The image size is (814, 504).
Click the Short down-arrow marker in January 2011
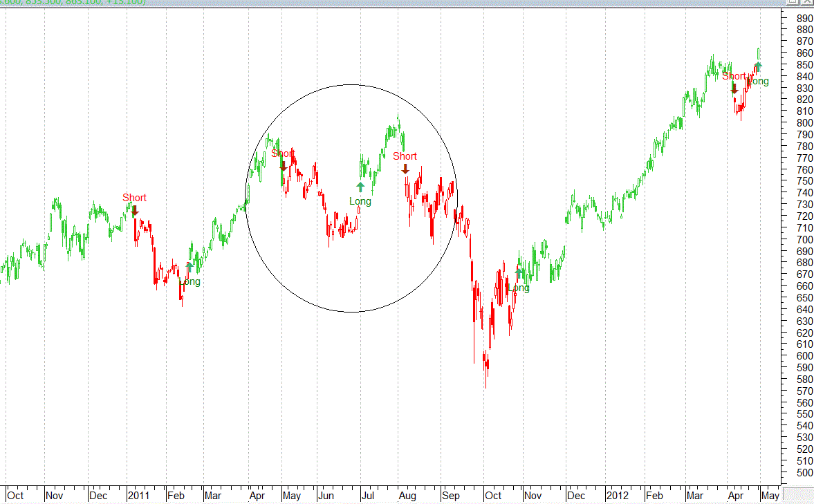click(135, 211)
